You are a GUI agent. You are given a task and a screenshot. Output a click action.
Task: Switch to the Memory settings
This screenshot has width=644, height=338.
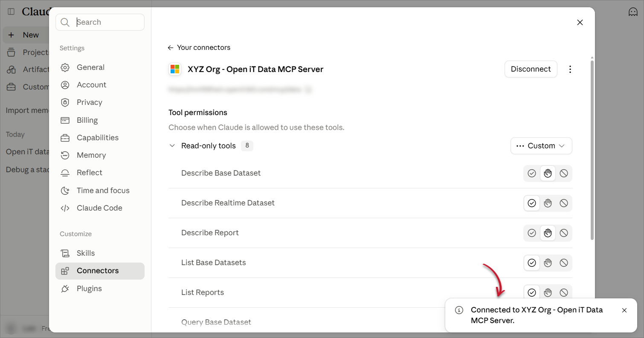100,155
